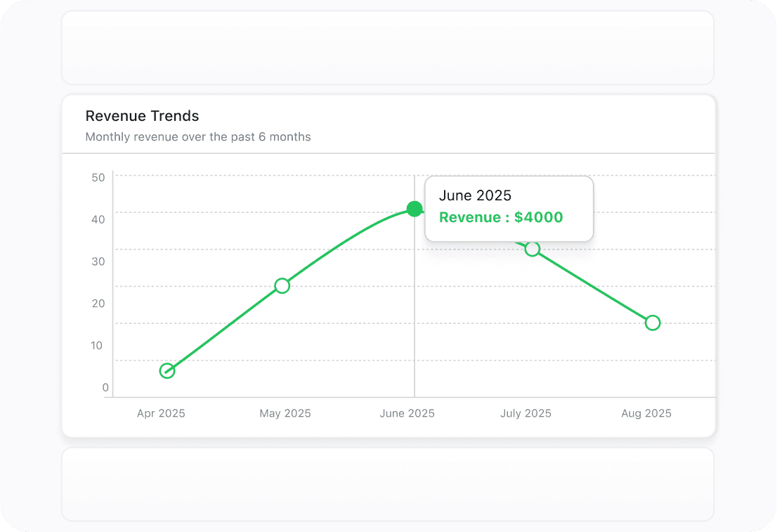Click the empty card above the chart
Viewport: 777px width, 532px height.
tap(388, 47)
